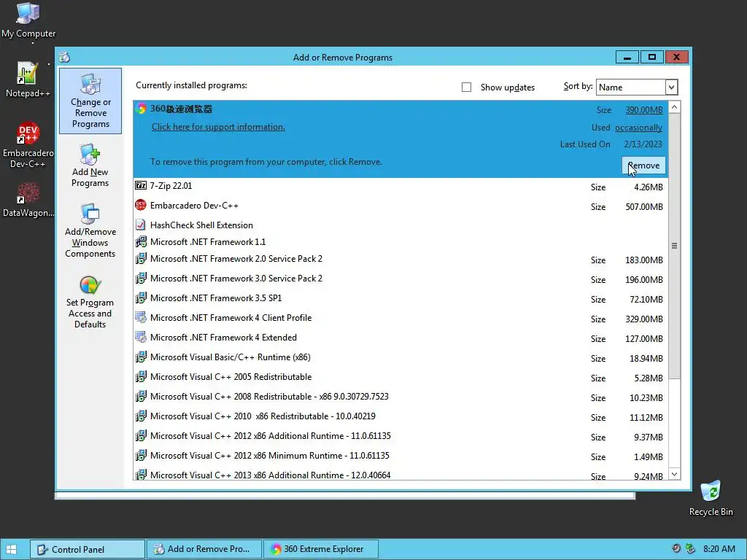Screen dimensions: 747x560
Task: Click the .NET Framework 3.5 SP1 icon
Action: pos(141,298)
